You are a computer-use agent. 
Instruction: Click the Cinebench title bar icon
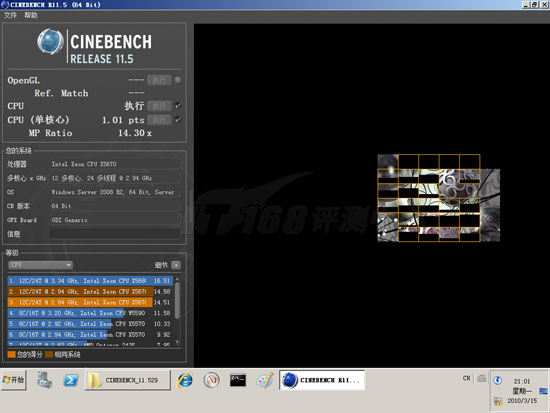(x=5, y=4)
